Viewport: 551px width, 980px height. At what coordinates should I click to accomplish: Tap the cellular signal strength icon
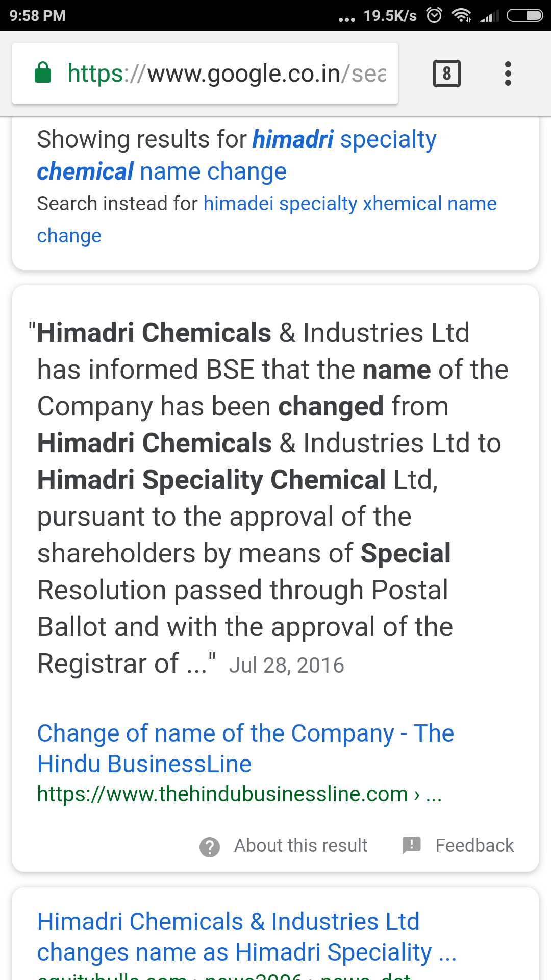click(489, 16)
